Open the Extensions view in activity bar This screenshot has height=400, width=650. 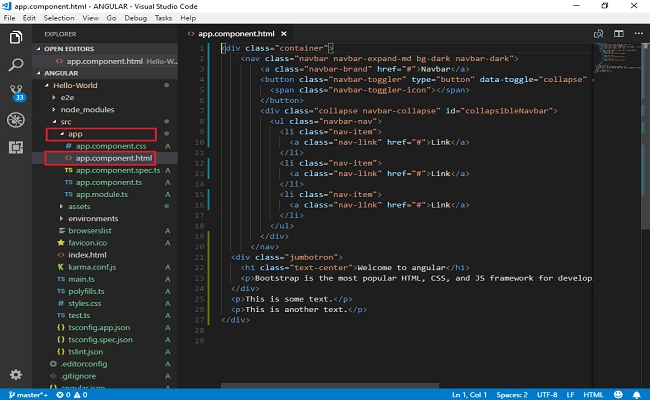(16, 147)
